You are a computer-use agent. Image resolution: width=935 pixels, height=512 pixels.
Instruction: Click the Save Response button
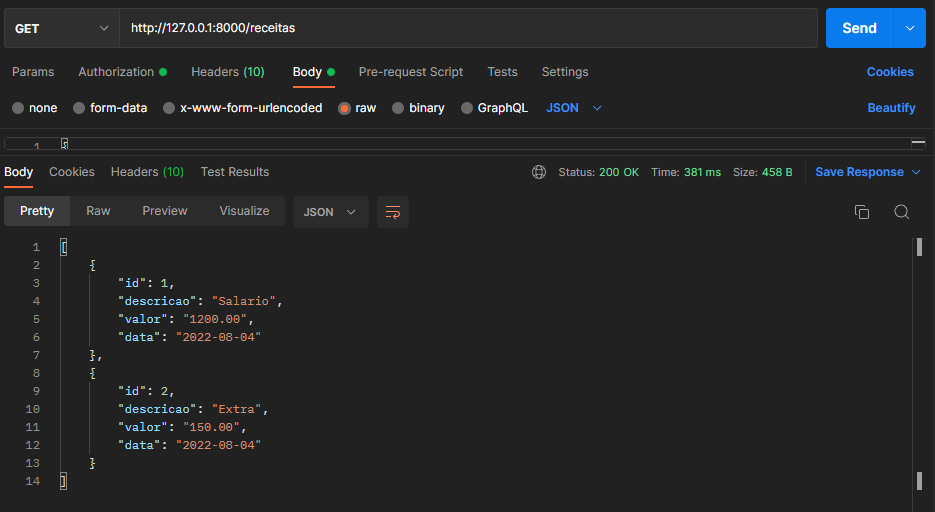pyautogui.click(x=859, y=172)
